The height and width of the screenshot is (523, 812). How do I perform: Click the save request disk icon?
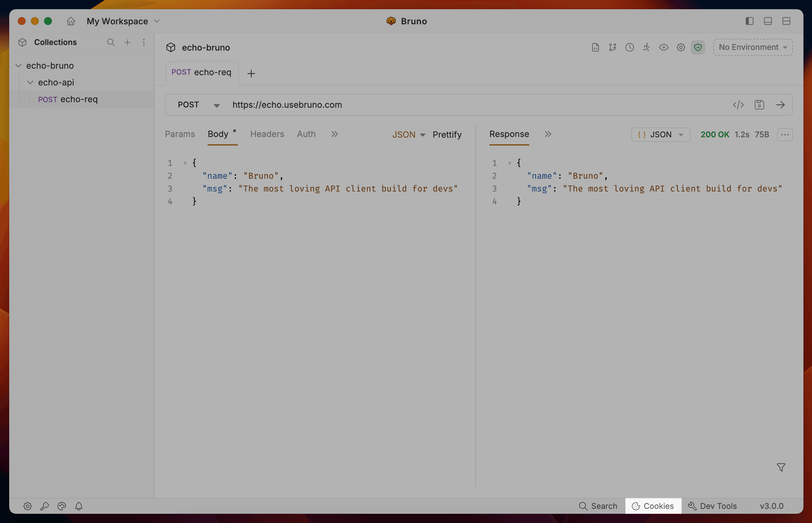click(x=759, y=104)
